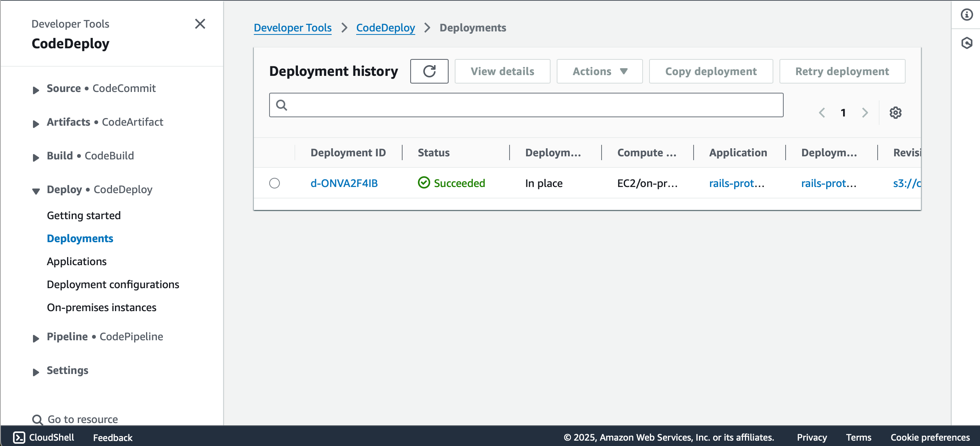This screenshot has width=980, height=446.
Task: Expand the Artifacts CodeArtifact section
Action: (x=36, y=124)
